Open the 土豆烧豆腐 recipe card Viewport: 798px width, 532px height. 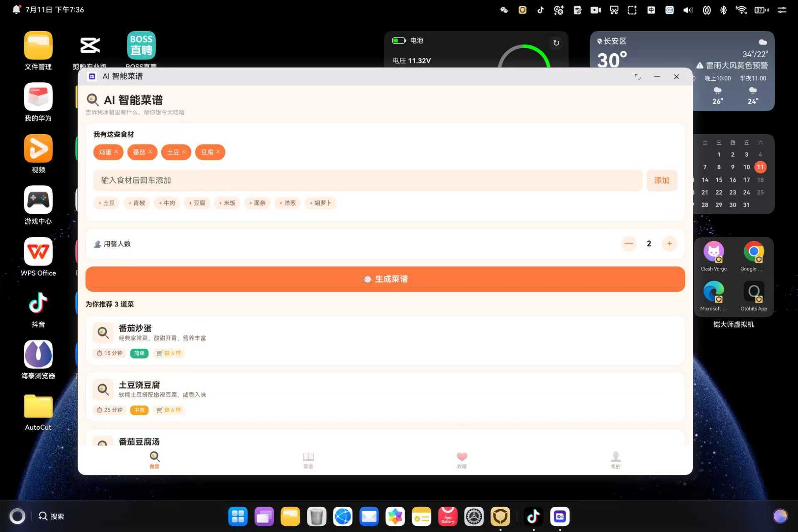click(x=385, y=397)
